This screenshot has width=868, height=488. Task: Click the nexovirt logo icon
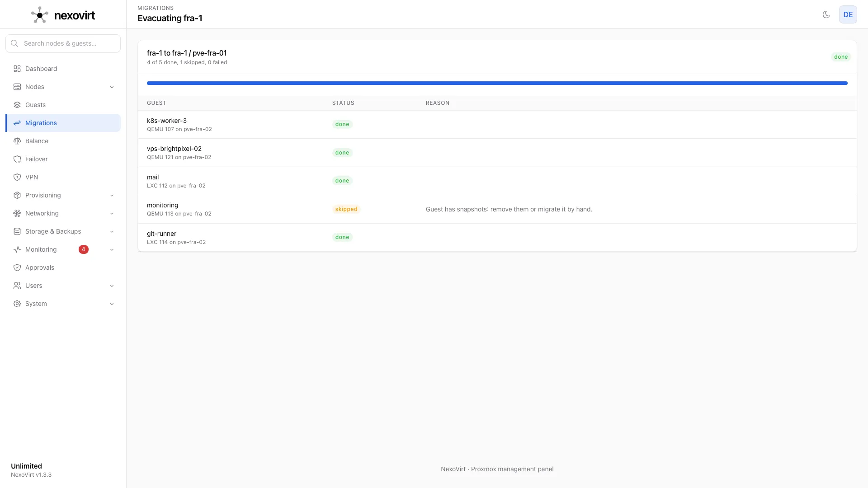tap(40, 15)
